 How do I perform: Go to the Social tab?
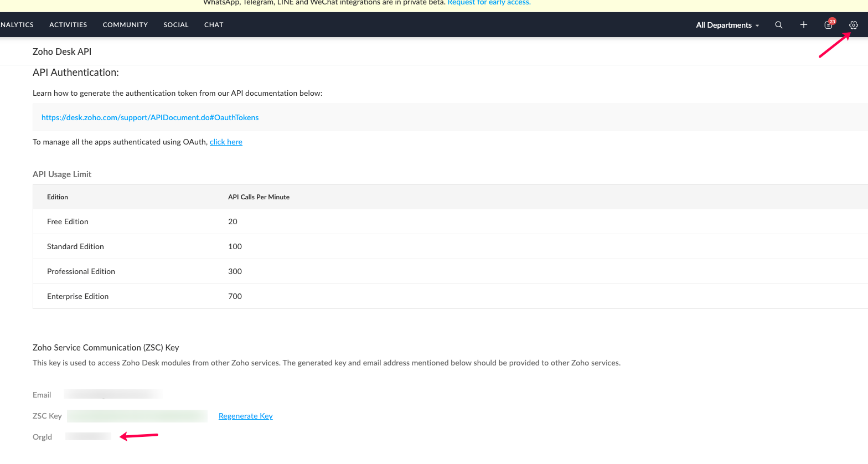point(176,25)
